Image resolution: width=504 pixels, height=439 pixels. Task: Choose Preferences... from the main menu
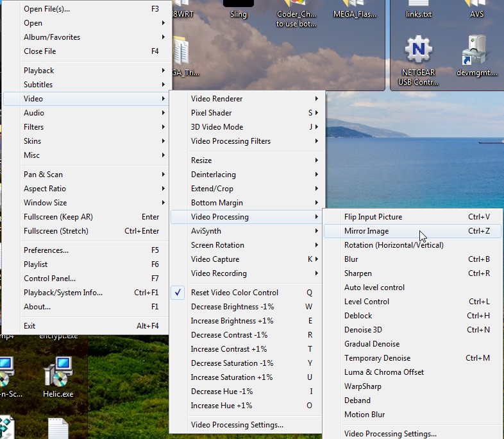(x=46, y=250)
